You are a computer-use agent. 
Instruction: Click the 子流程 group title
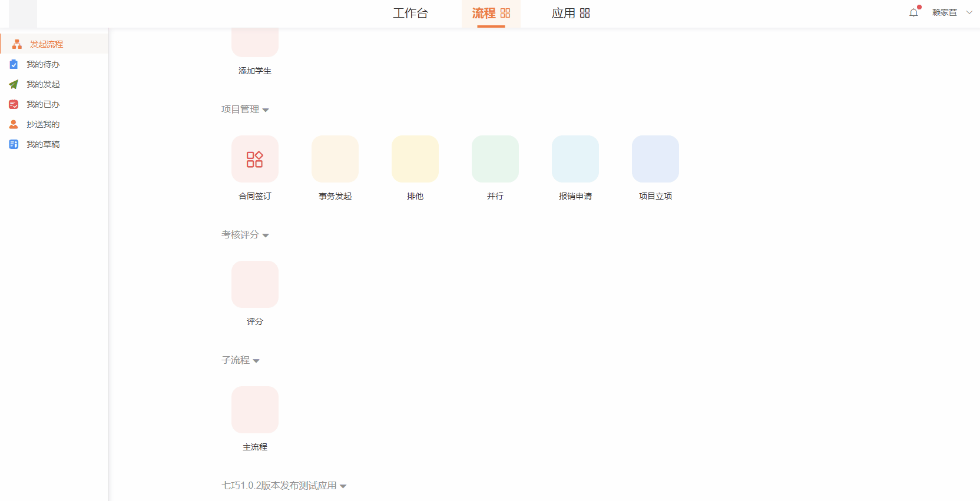236,360
